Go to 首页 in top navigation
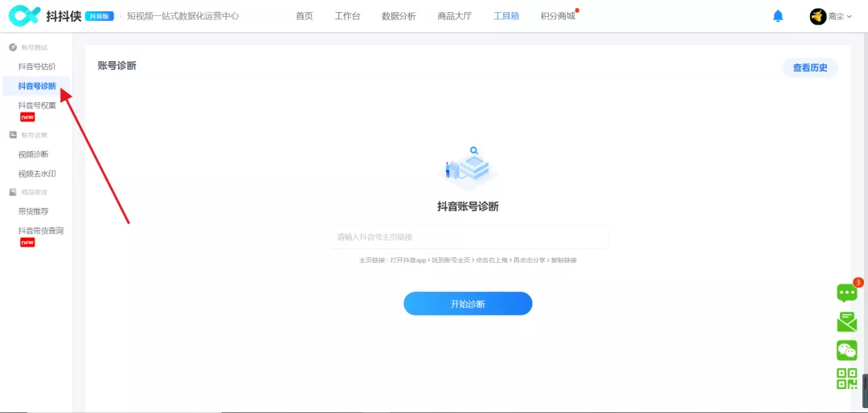The image size is (868, 413). pos(304,16)
